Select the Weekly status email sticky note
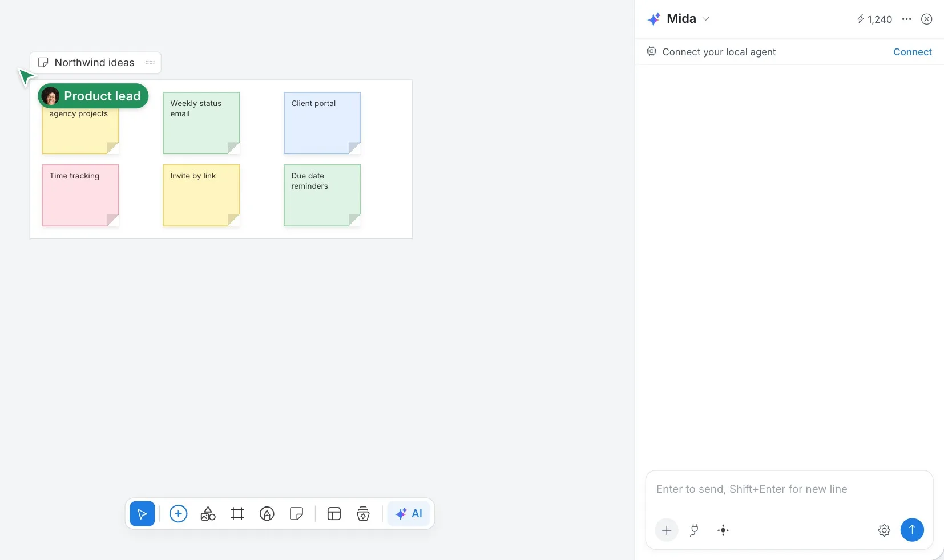944x560 pixels. point(201,123)
